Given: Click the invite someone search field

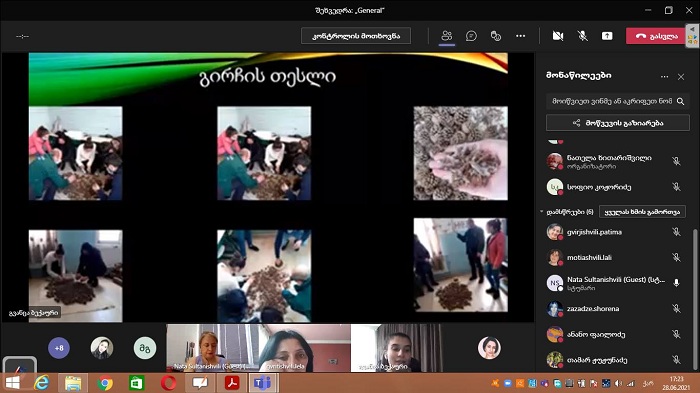Looking at the screenshot, I should click(x=617, y=101).
